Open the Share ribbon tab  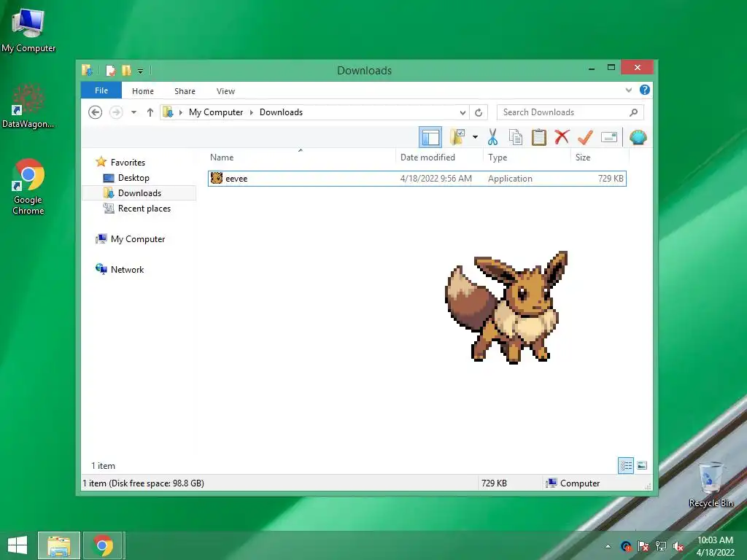pos(185,91)
